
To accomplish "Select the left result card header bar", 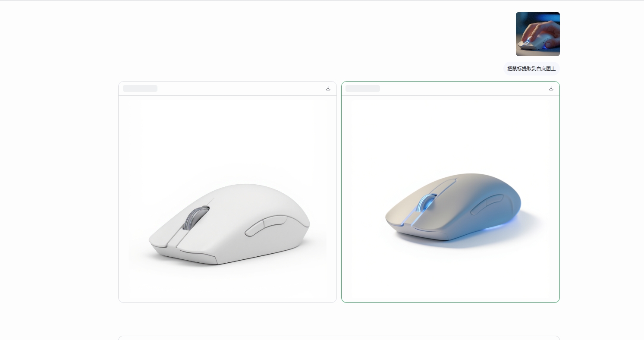I will click(x=227, y=88).
